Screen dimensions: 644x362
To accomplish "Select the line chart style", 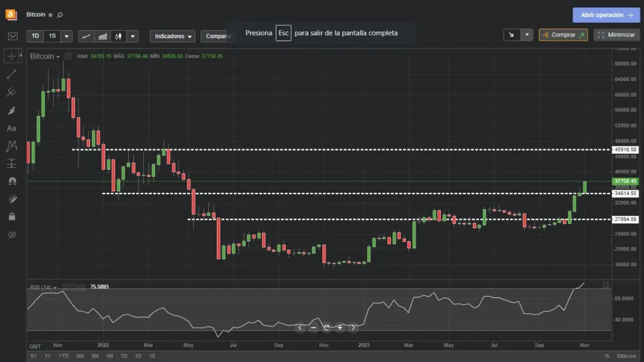I will (86, 36).
